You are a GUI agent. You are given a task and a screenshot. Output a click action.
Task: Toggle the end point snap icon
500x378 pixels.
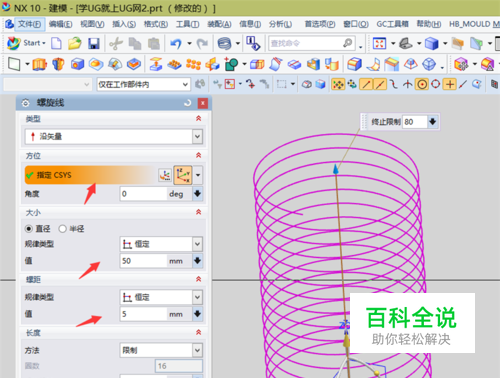click(x=366, y=84)
